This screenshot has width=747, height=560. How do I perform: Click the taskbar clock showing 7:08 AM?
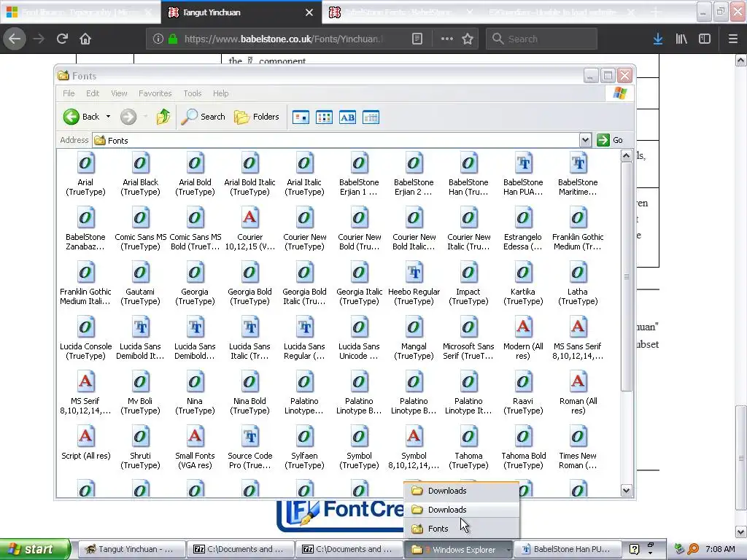coord(720,549)
